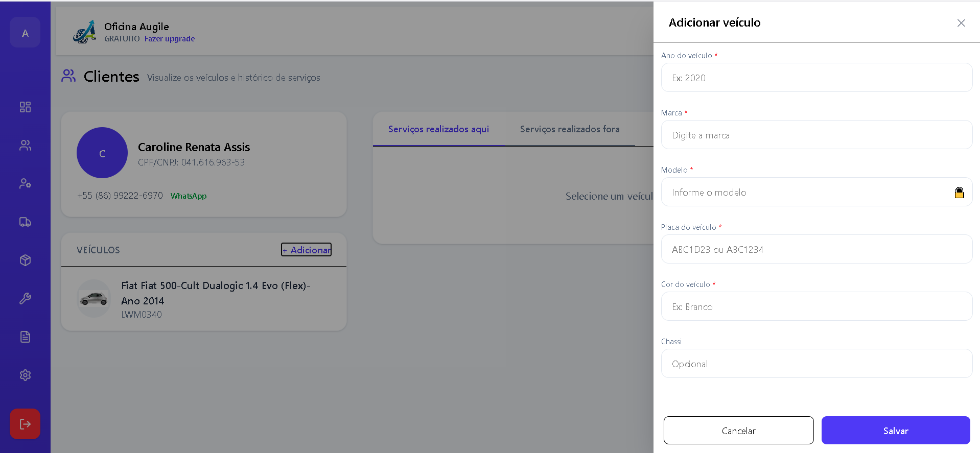Click the dashboard grid icon in sidebar
980x453 pixels.
pos(25,107)
